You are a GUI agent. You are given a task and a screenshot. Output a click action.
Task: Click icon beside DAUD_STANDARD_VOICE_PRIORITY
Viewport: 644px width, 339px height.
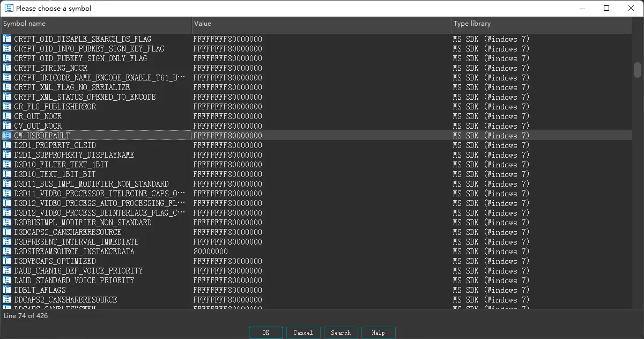click(x=7, y=281)
